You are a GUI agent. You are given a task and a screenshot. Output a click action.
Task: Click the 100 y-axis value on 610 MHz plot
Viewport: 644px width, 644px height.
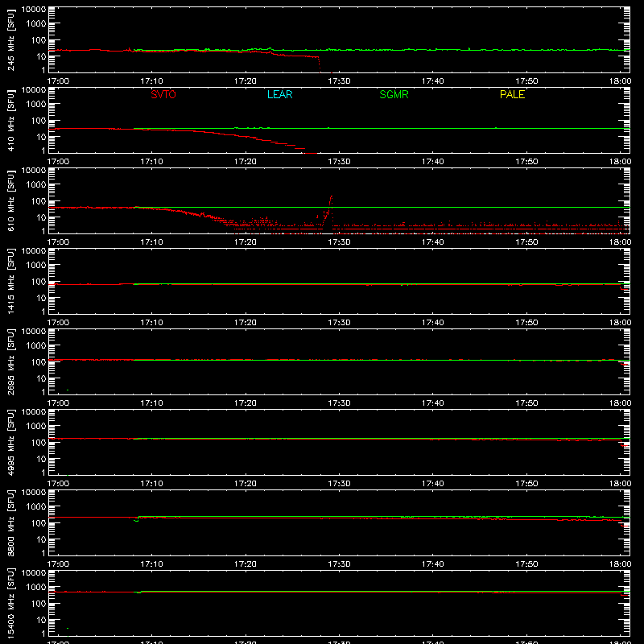39,200
